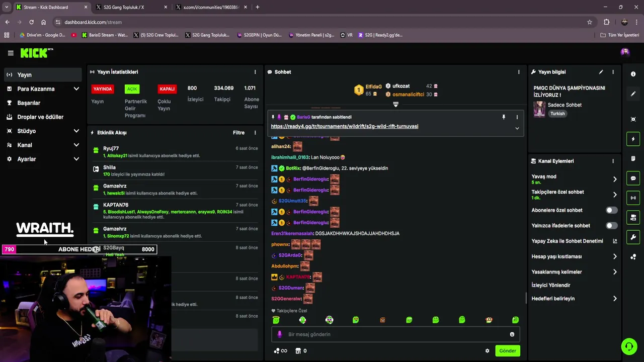644x362 pixels.
Task: Open Kanal Eylemleri three-dot menu
Action: point(613,161)
